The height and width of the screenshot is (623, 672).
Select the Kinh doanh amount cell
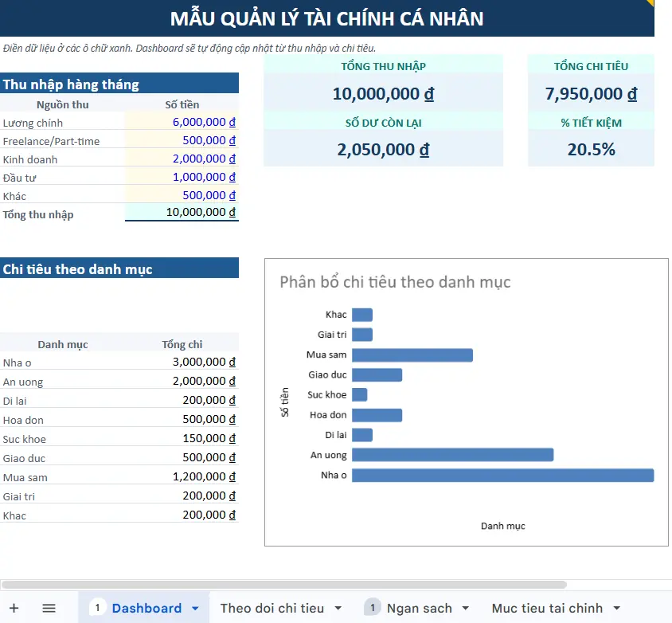[x=182, y=159]
